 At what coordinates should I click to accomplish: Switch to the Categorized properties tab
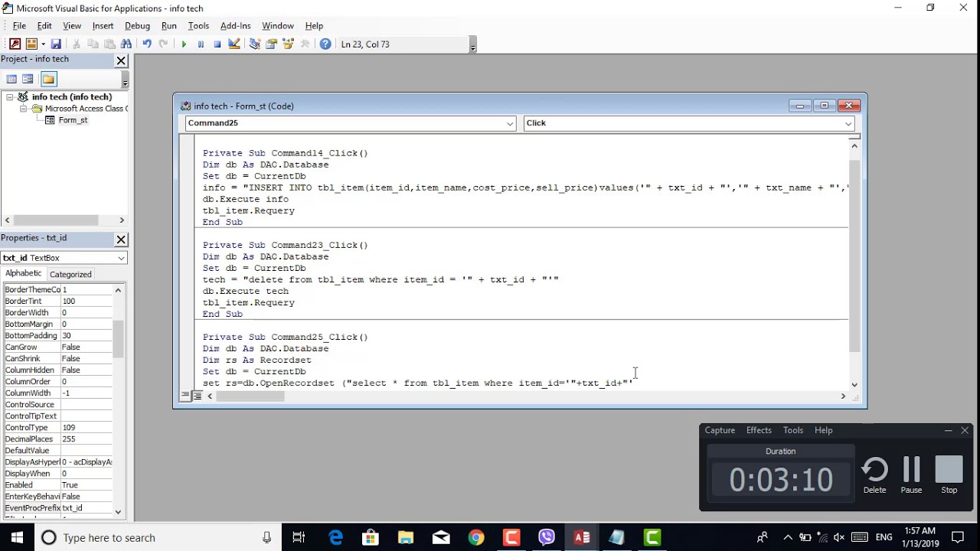tap(70, 274)
